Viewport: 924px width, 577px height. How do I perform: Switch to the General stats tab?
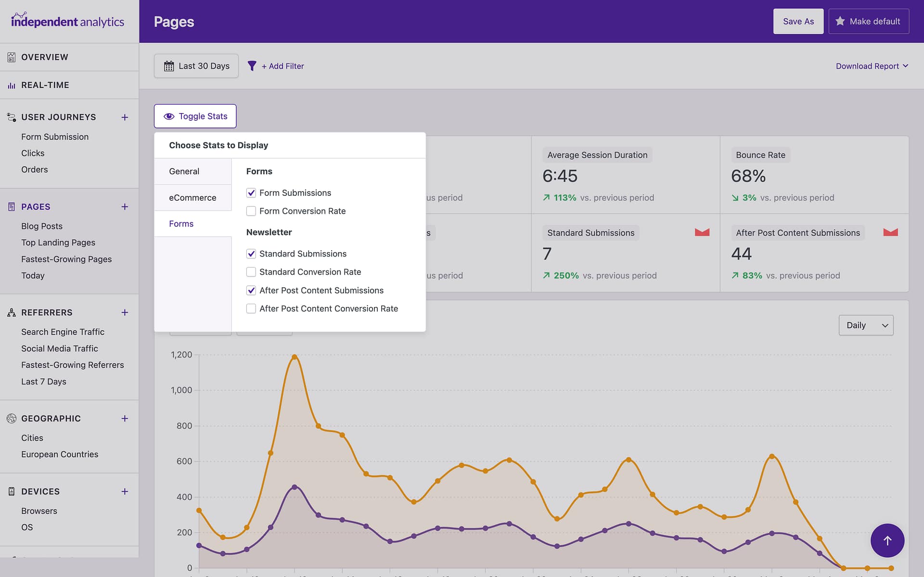click(192, 171)
